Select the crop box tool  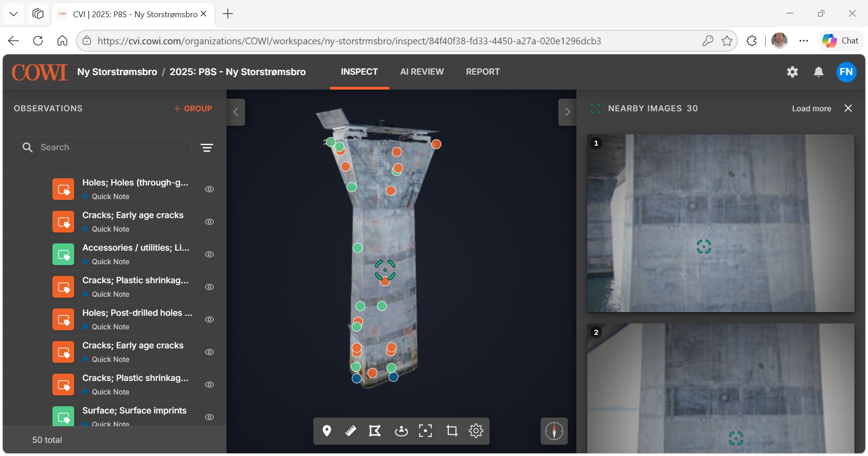tap(452, 431)
